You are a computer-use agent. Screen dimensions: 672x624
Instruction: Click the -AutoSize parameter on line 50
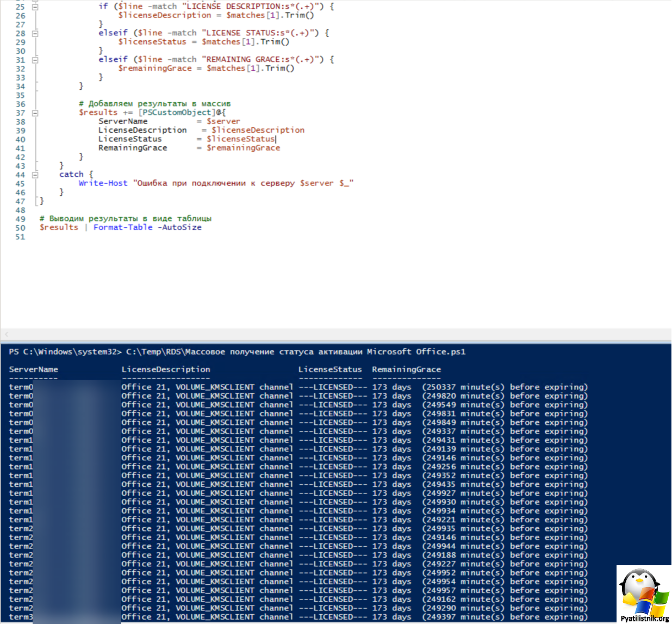pos(180,227)
